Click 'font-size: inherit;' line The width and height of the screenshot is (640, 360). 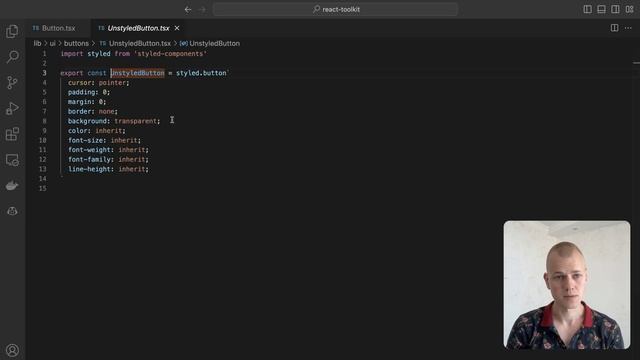coord(104,140)
